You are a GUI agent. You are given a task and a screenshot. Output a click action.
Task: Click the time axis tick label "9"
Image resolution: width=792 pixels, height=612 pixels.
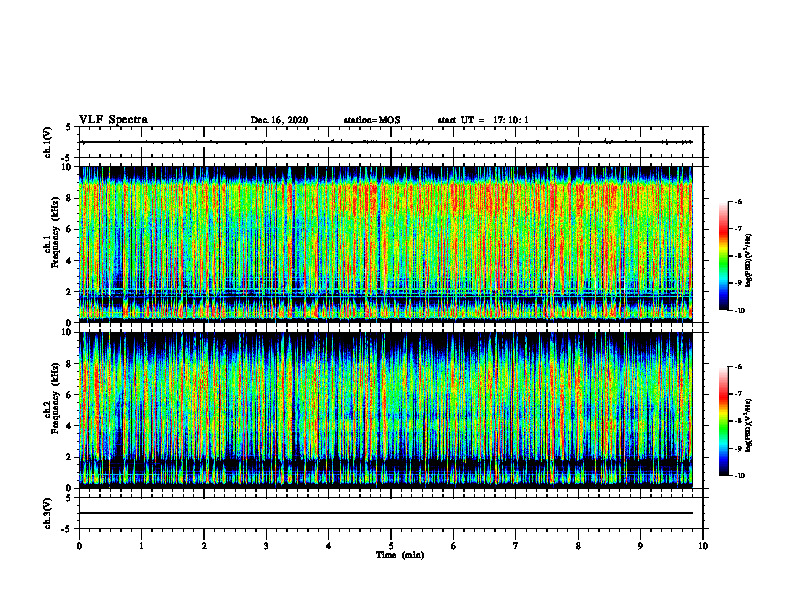(x=640, y=546)
